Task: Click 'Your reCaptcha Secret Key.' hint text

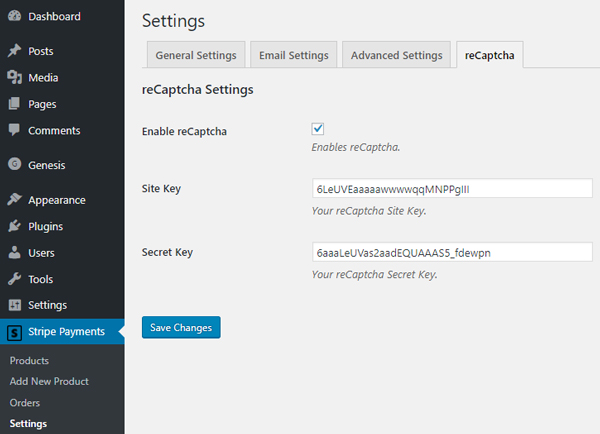Action: coord(374,274)
